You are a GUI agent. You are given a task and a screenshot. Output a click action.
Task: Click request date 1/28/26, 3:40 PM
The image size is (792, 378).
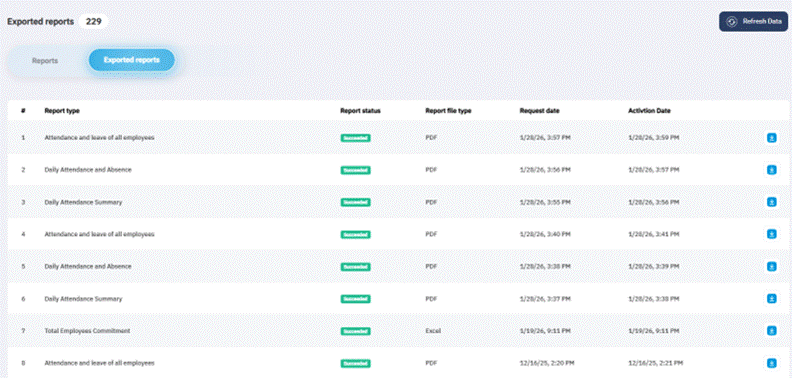(545, 234)
